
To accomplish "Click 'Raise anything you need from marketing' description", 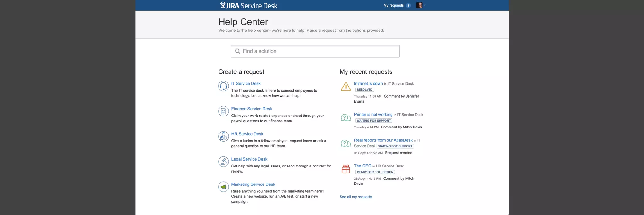I will pyautogui.click(x=278, y=196).
